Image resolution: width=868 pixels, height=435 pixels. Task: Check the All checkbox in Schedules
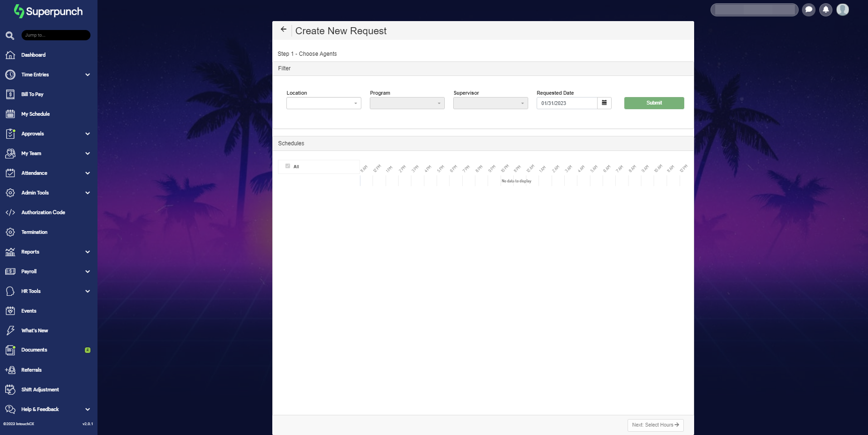287,166
